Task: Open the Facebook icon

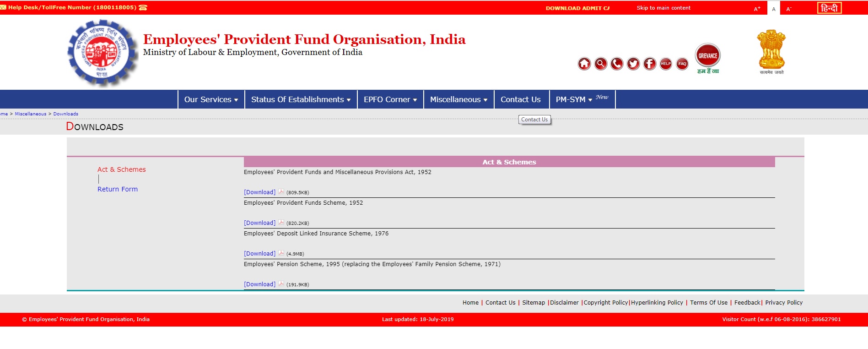Action: click(x=650, y=64)
